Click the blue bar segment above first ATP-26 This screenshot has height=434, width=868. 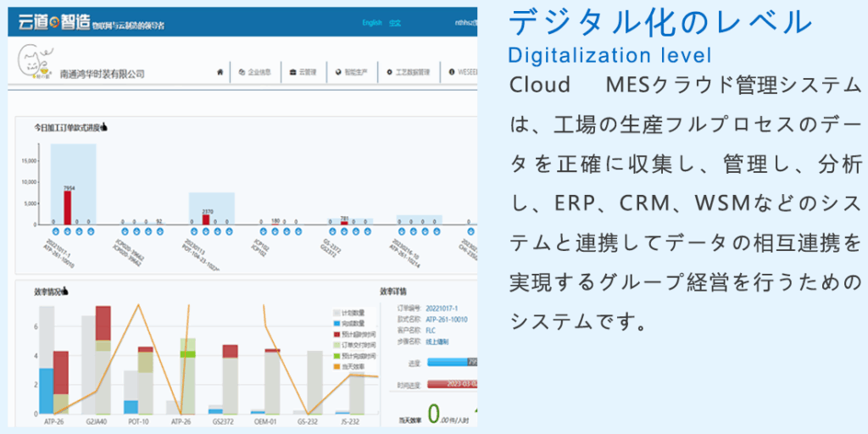[x=46, y=391]
